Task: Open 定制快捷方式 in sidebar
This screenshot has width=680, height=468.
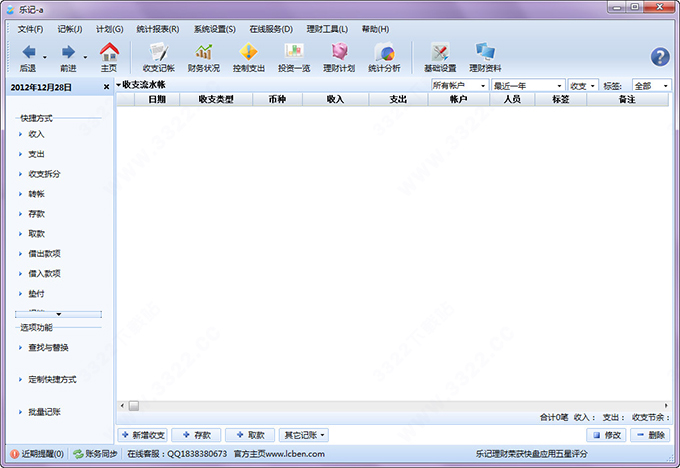Action: 52,380
